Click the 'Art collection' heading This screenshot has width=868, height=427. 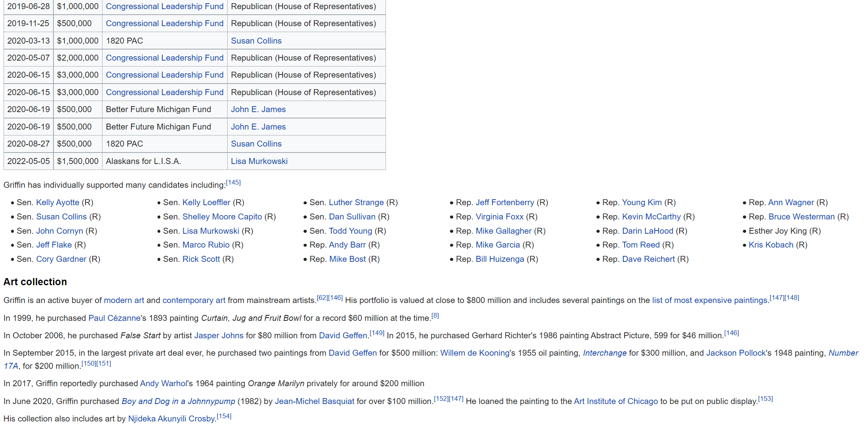coord(35,282)
